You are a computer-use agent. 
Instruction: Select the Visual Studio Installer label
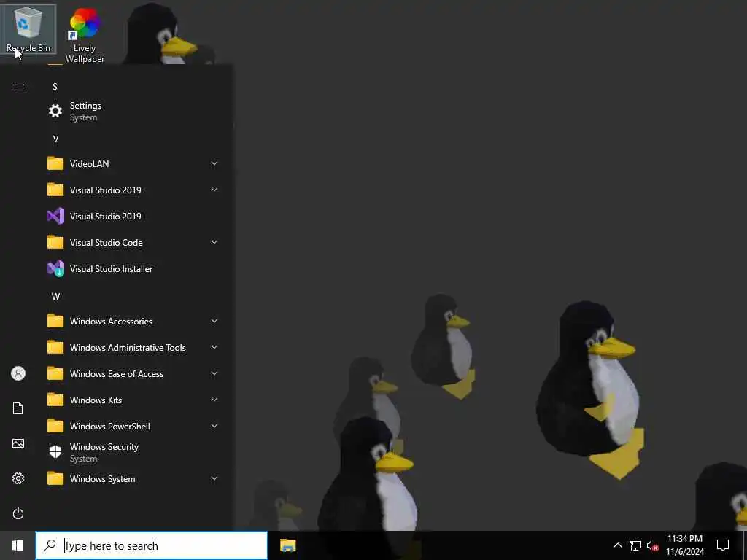[111, 269]
